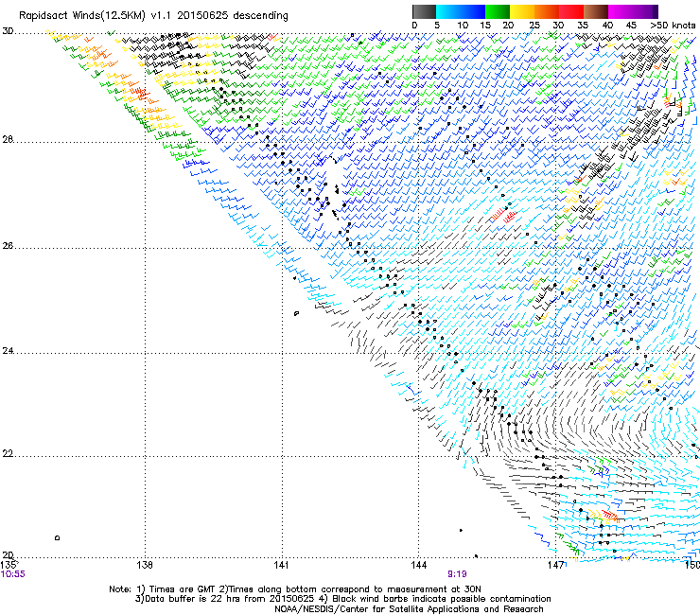Viewport: 700px width, 615px height.
Task: Click the 'Times are GMT' note line
Action: pyautogui.click(x=294, y=589)
